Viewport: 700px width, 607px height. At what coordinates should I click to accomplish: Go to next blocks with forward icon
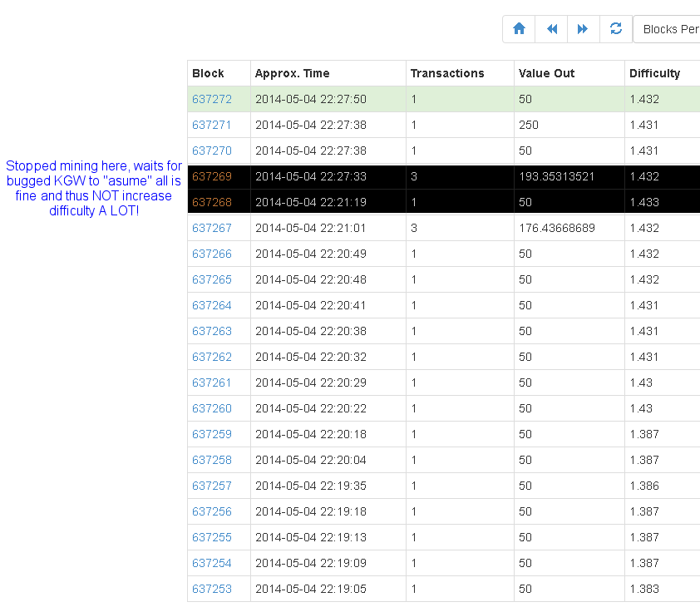click(x=583, y=29)
